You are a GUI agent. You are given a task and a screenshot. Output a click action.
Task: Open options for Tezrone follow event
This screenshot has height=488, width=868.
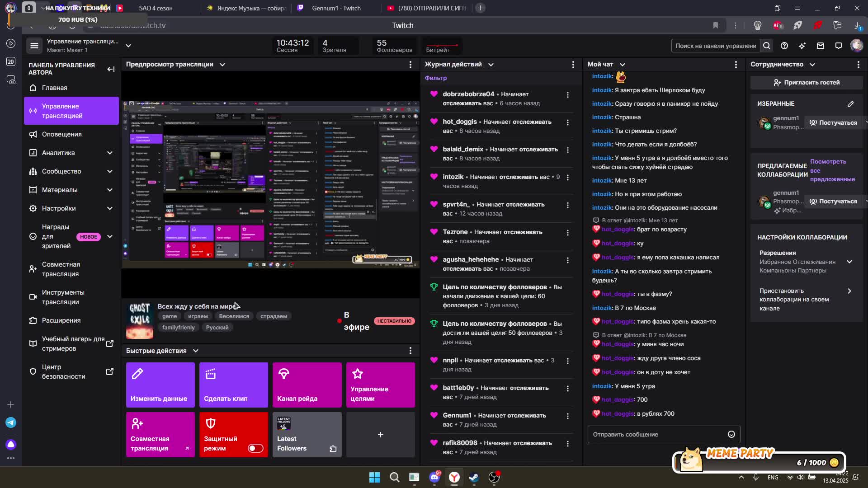(x=568, y=233)
